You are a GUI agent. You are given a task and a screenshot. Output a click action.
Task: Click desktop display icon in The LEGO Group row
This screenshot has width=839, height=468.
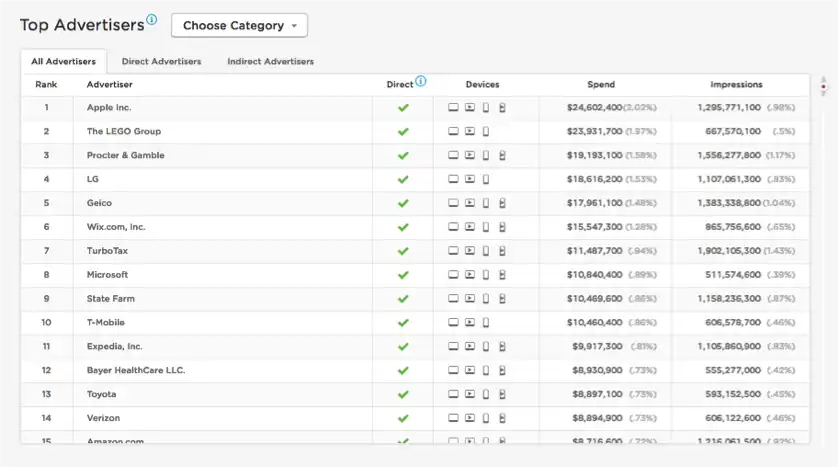point(453,131)
